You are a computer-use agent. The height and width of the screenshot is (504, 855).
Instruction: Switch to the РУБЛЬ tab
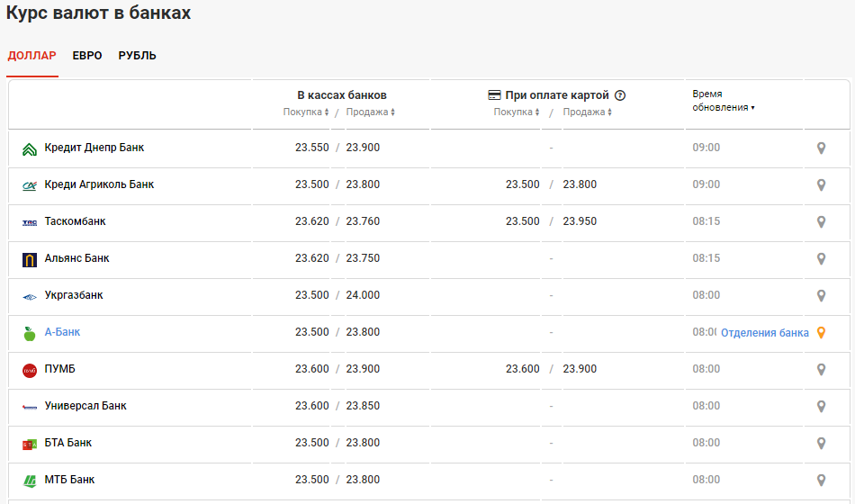click(137, 56)
